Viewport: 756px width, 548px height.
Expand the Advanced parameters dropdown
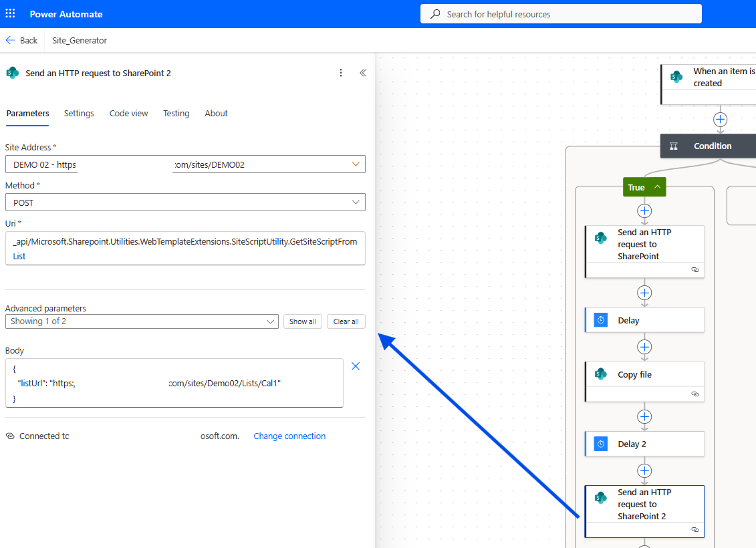(x=271, y=321)
